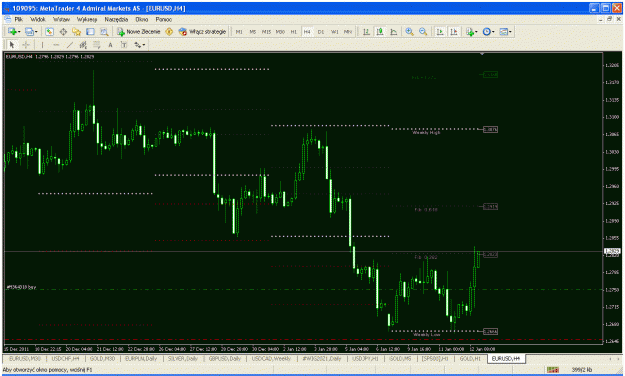Open the Okno menu
Image resolution: width=625 pixels, height=376 pixels.
[x=142, y=19]
